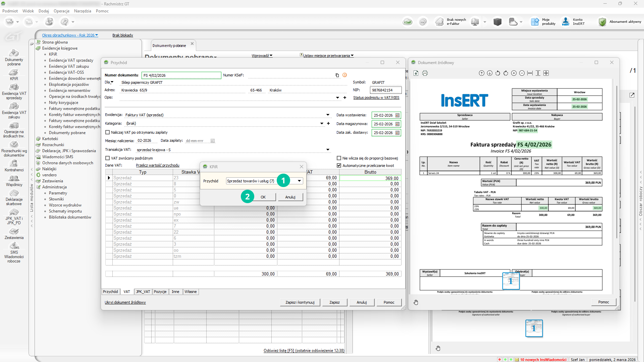Expand the Przychód dropdown in KPiR dialog

coord(299,181)
